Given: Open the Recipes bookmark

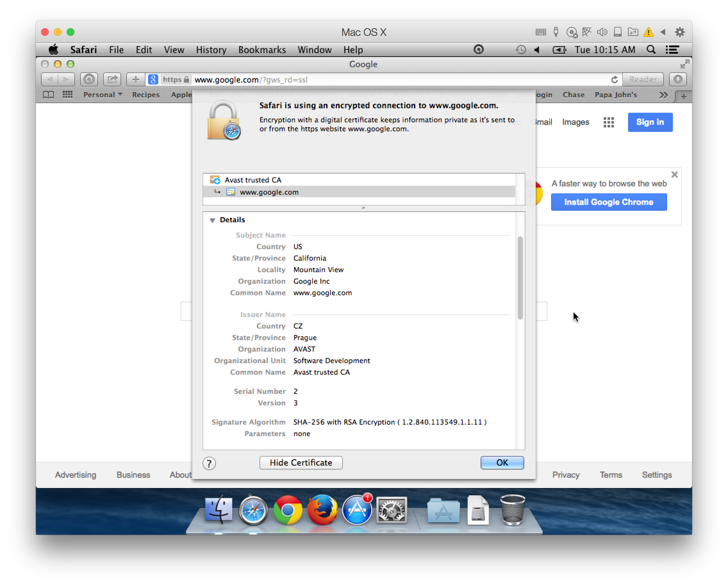Looking at the screenshot, I should (145, 95).
